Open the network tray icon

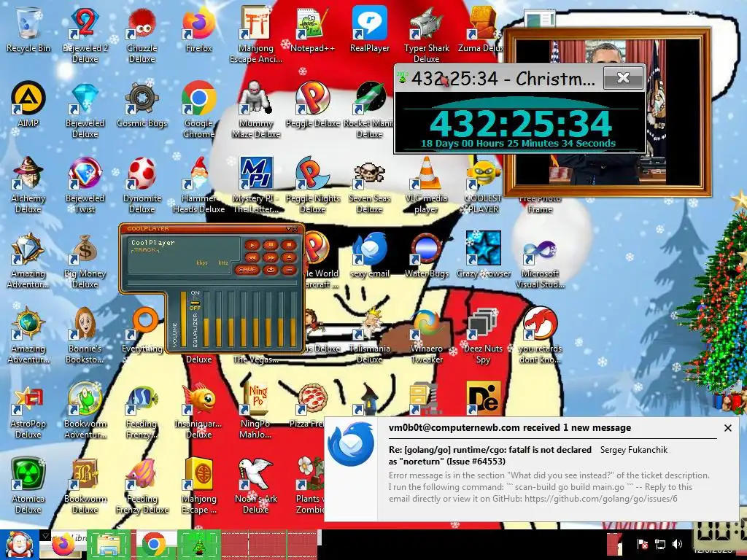pos(659,544)
